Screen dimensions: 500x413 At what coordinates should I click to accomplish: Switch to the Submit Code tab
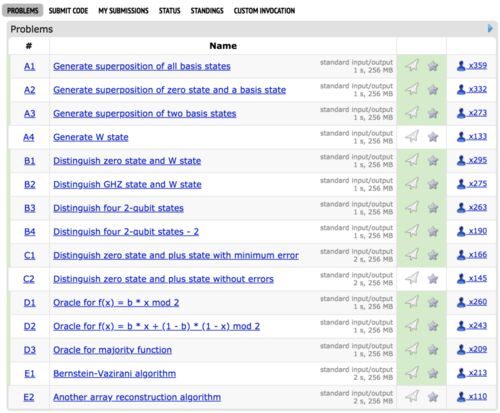[68, 11]
